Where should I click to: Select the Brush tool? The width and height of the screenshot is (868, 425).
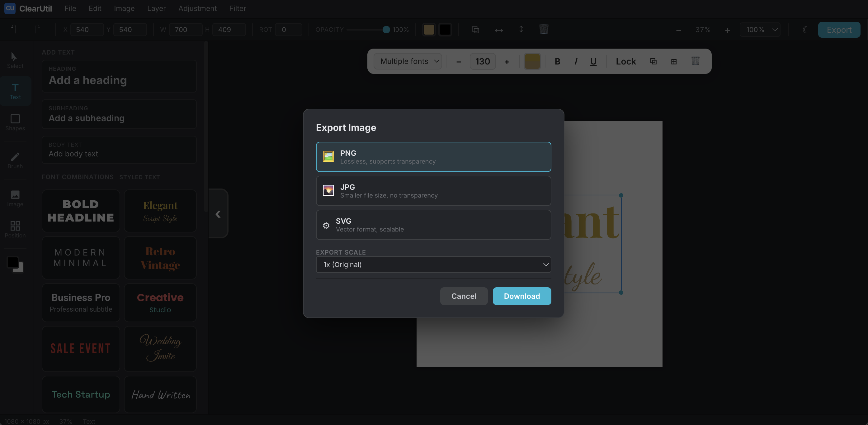tap(15, 161)
